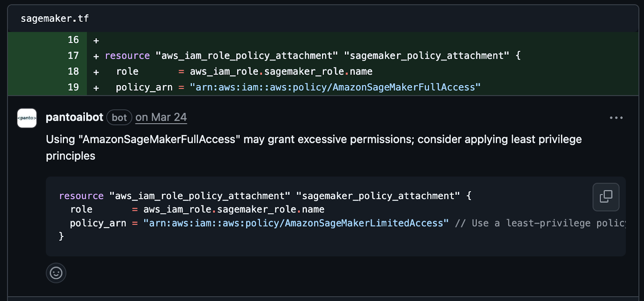Image resolution: width=644 pixels, height=301 pixels.
Task: Open the comment options ellipsis menu
Action: 616,118
